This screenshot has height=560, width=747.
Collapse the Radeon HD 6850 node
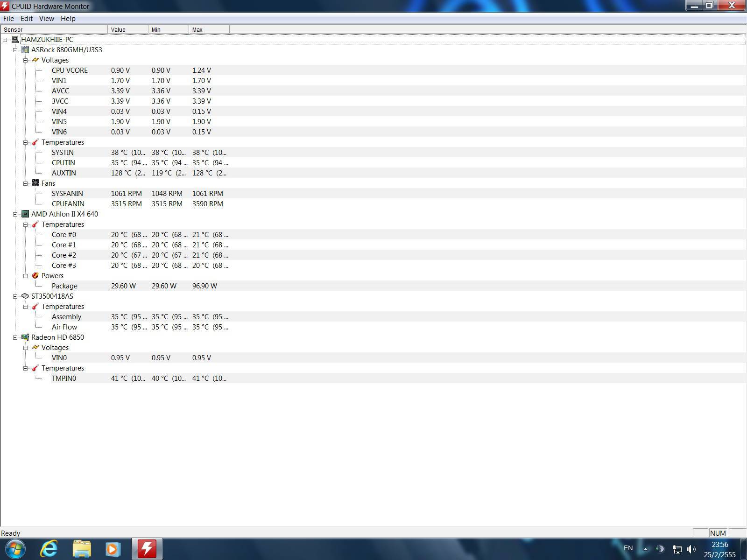click(15, 337)
